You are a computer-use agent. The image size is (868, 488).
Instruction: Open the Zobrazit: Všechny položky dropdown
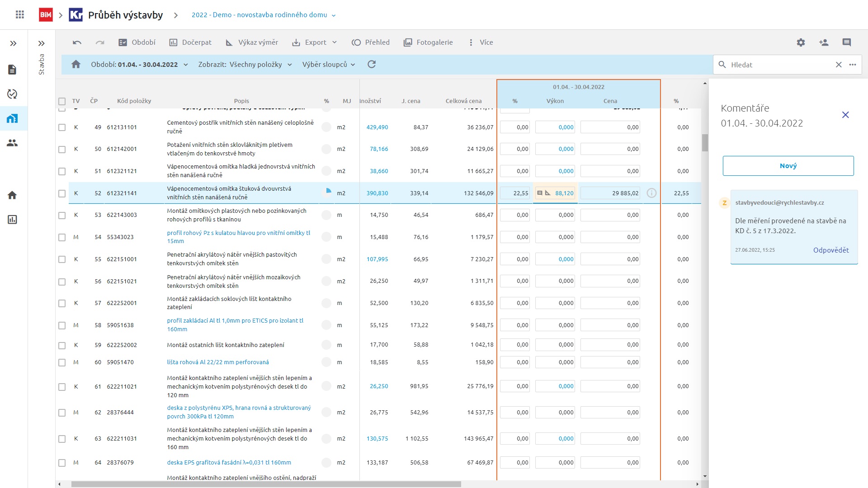tap(245, 65)
